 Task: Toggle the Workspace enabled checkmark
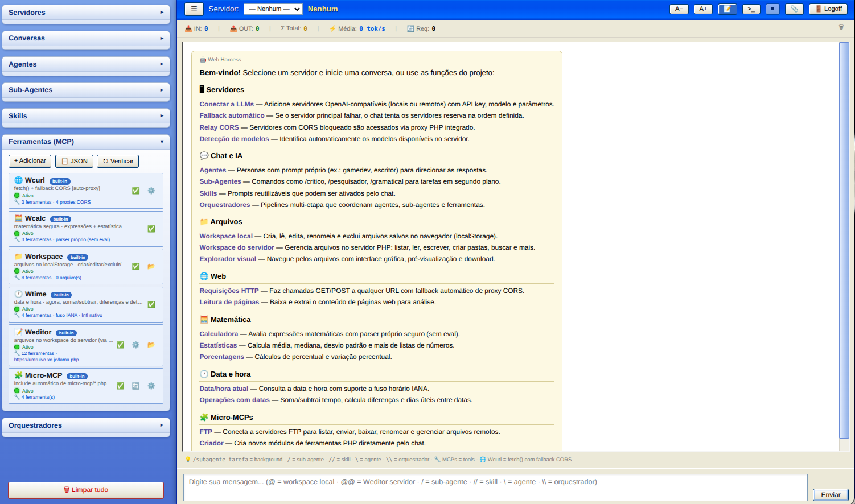pos(136,266)
